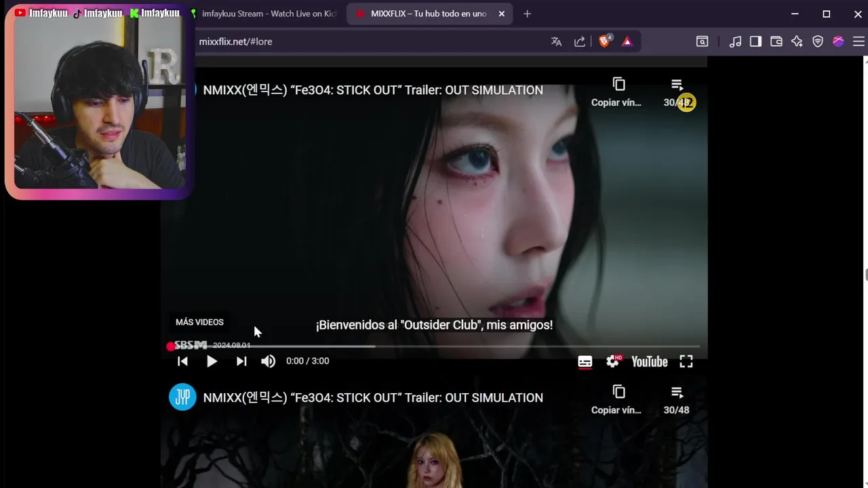Open playlist 30/48 on lower video
This screenshot has height=488, width=868.
coord(677,400)
